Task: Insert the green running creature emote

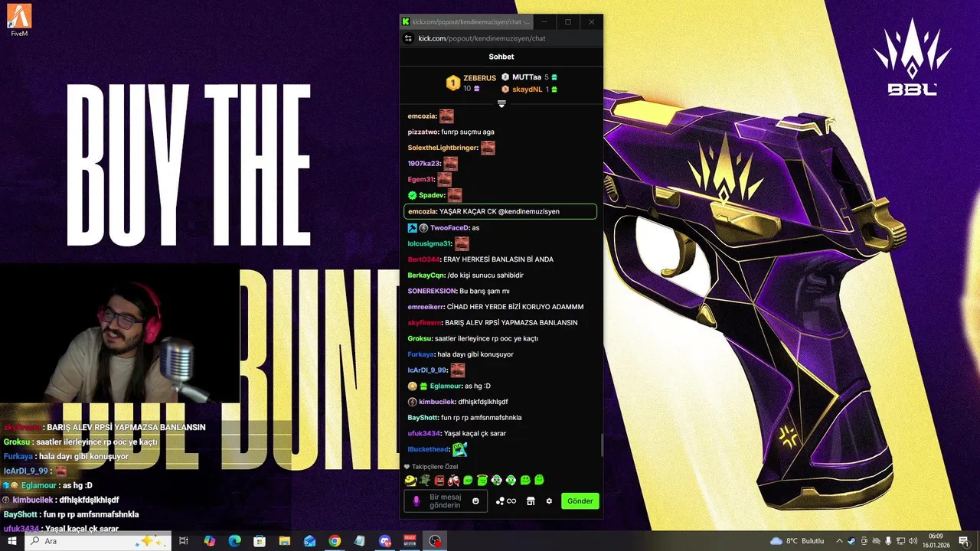Action: pyautogui.click(x=425, y=480)
